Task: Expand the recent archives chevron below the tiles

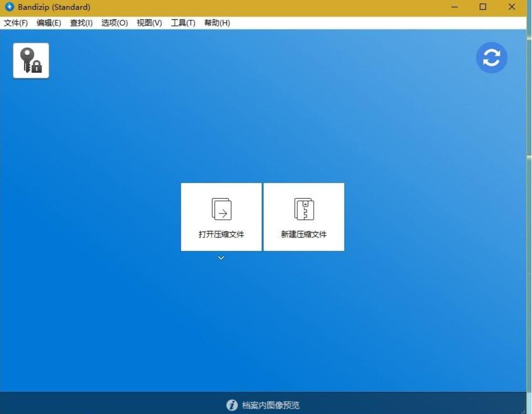Action: [221, 257]
